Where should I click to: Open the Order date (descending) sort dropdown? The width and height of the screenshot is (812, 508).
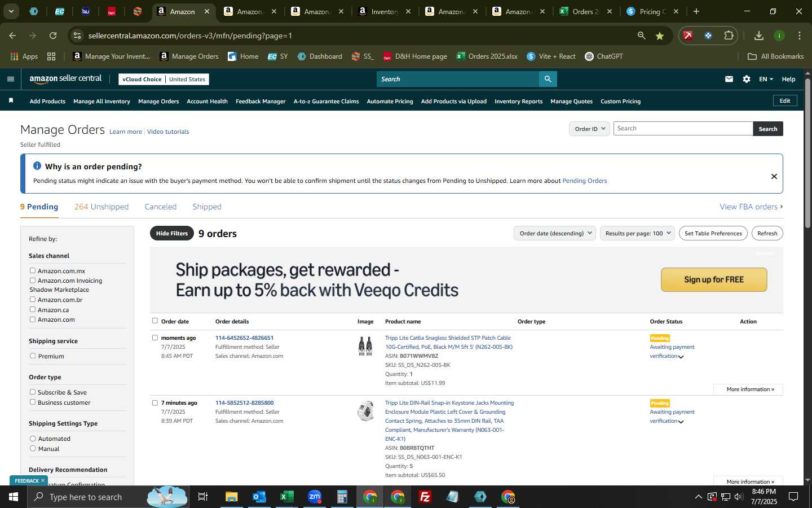click(555, 233)
